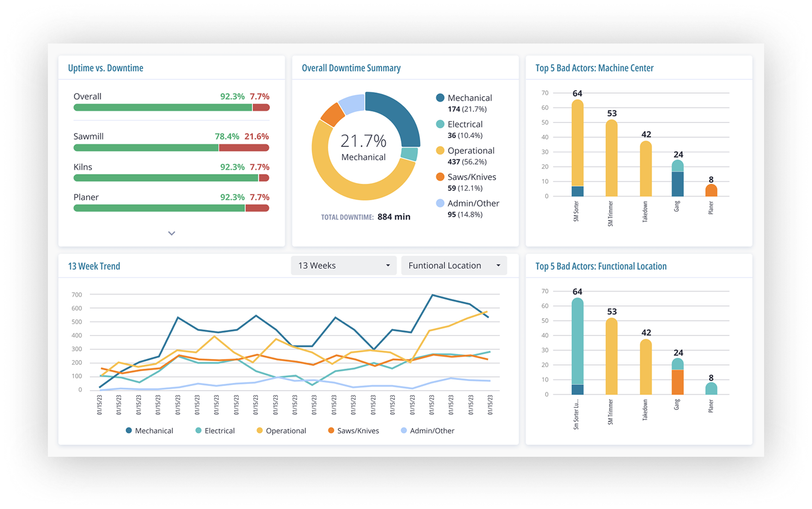
Task: Click Saws/Knives dot in downtime summary legend
Action: tap(440, 177)
